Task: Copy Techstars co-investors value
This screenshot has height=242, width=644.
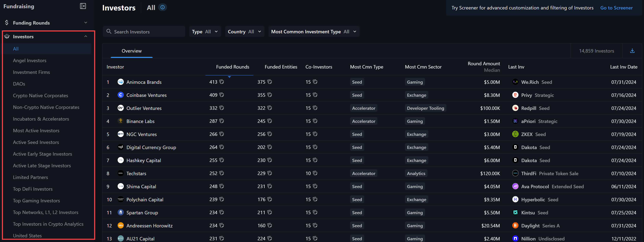Action: [315, 173]
